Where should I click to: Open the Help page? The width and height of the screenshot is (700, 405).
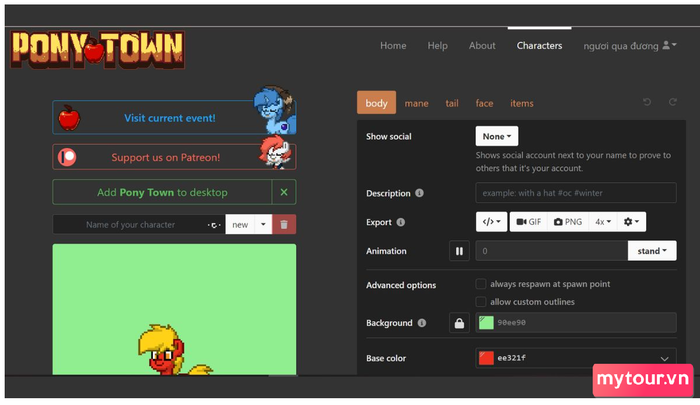tap(438, 46)
